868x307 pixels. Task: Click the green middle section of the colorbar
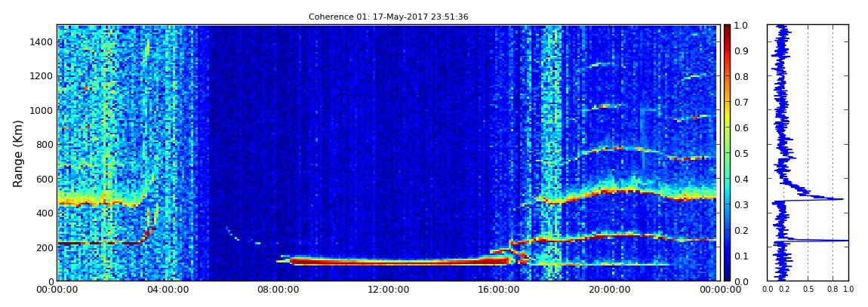tap(727, 152)
